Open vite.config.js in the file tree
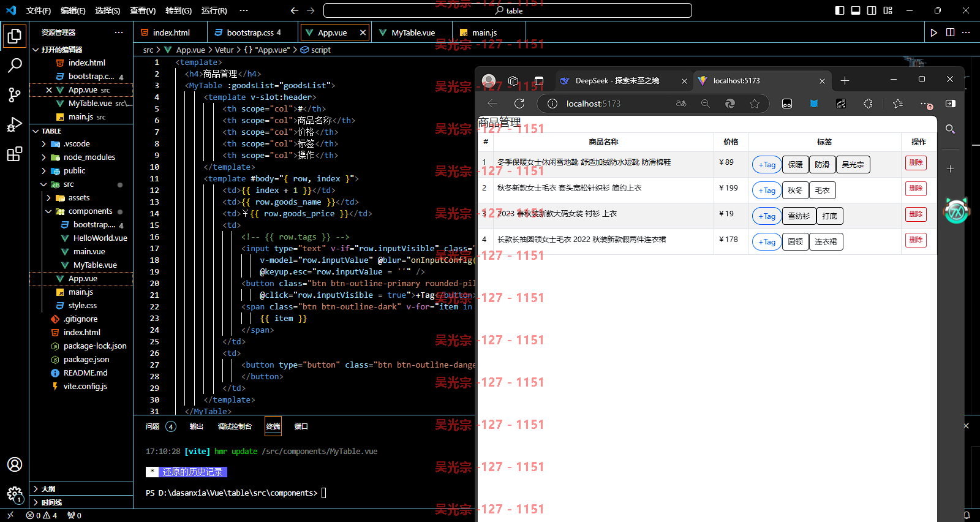The width and height of the screenshot is (980, 522). [85, 387]
